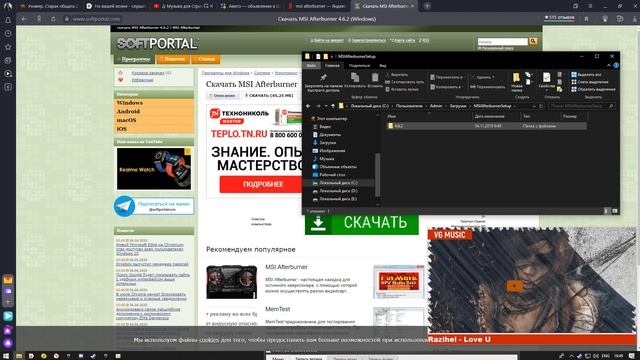640x360 pixels.
Task: Select the 4.6.2 folder in Explorer
Action: pyautogui.click(x=486, y=126)
